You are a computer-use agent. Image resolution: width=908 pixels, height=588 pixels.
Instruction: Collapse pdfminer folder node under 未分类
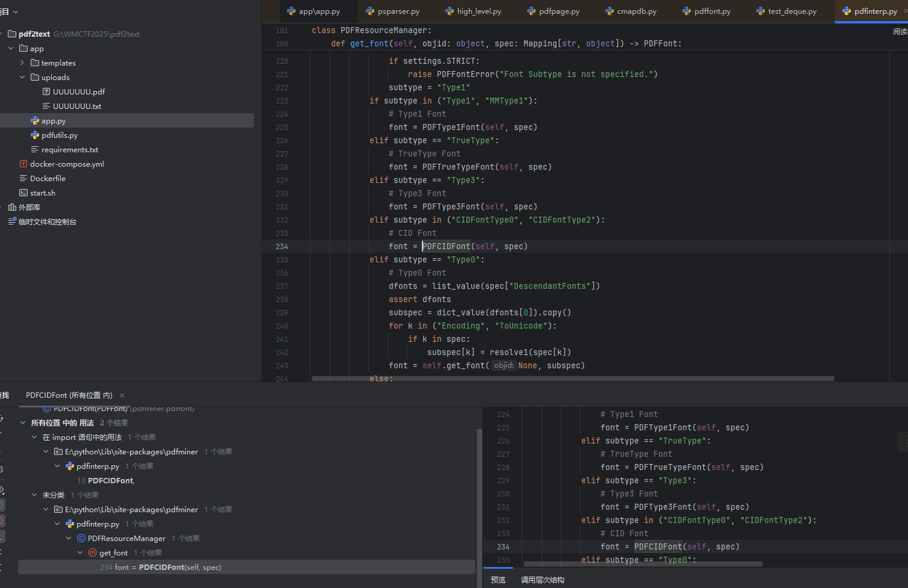(x=46, y=510)
